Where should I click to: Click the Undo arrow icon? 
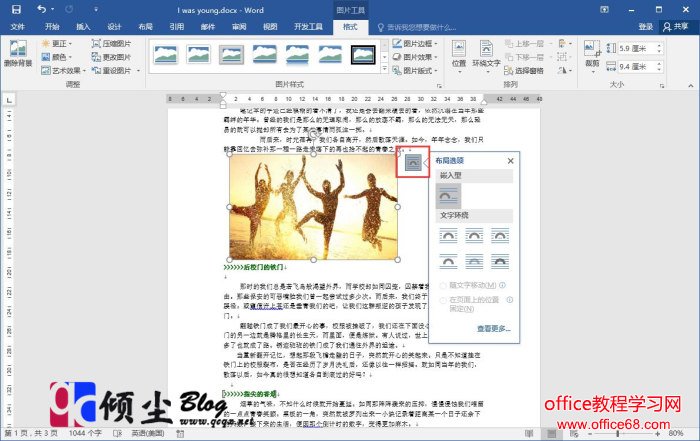pos(41,9)
